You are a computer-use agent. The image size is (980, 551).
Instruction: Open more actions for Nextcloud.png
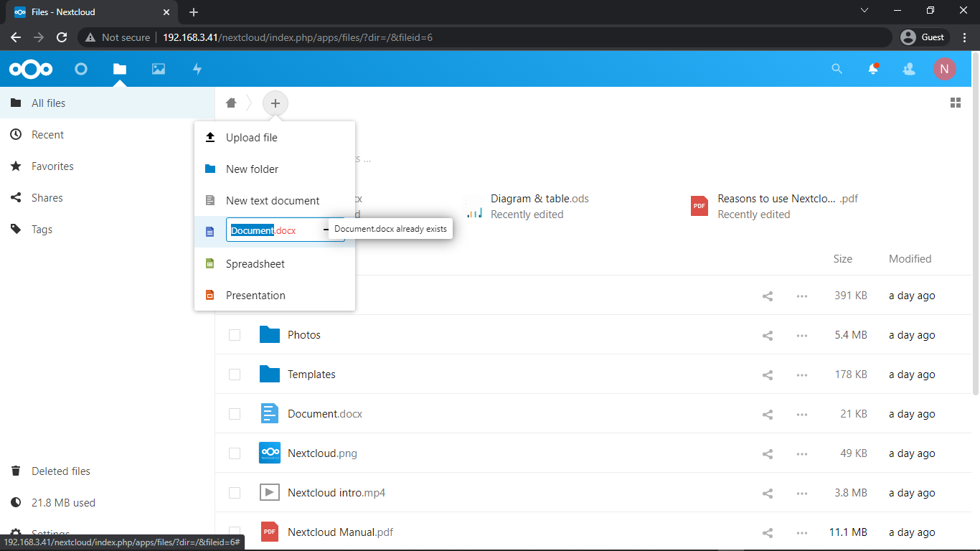coord(802,453)
